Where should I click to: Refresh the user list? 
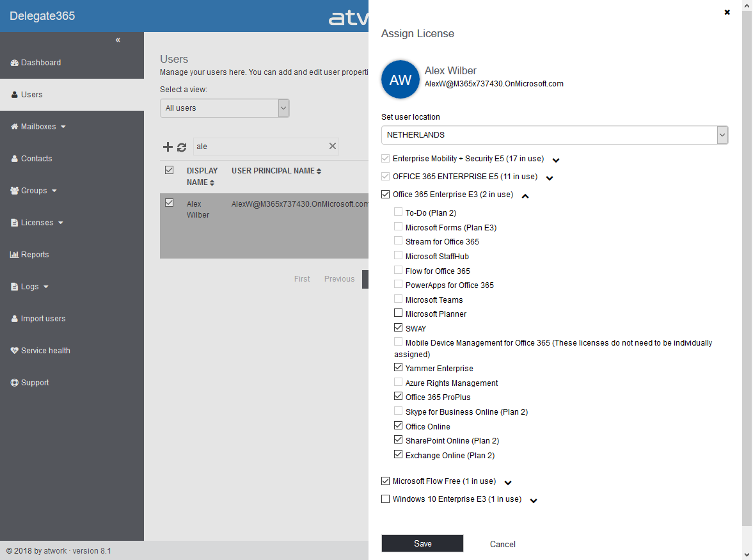point(182,147)
